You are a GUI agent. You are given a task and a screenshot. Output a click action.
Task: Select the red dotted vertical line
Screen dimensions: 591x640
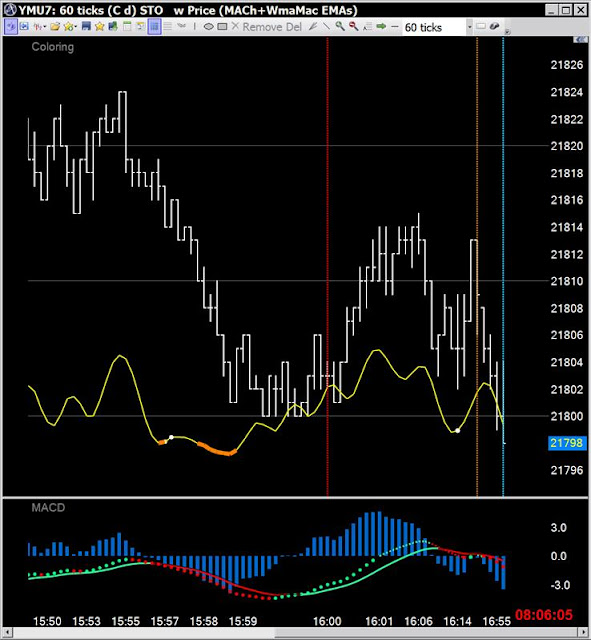327,265
